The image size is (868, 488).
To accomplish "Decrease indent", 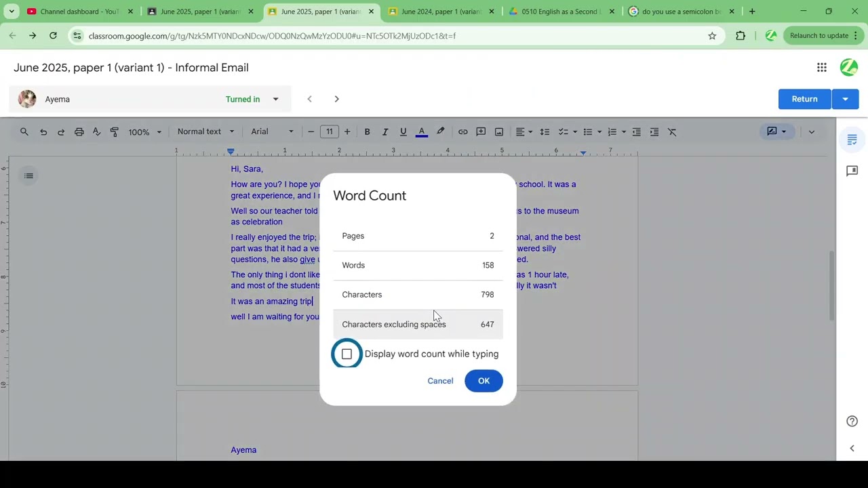I will tap(637, 131).
